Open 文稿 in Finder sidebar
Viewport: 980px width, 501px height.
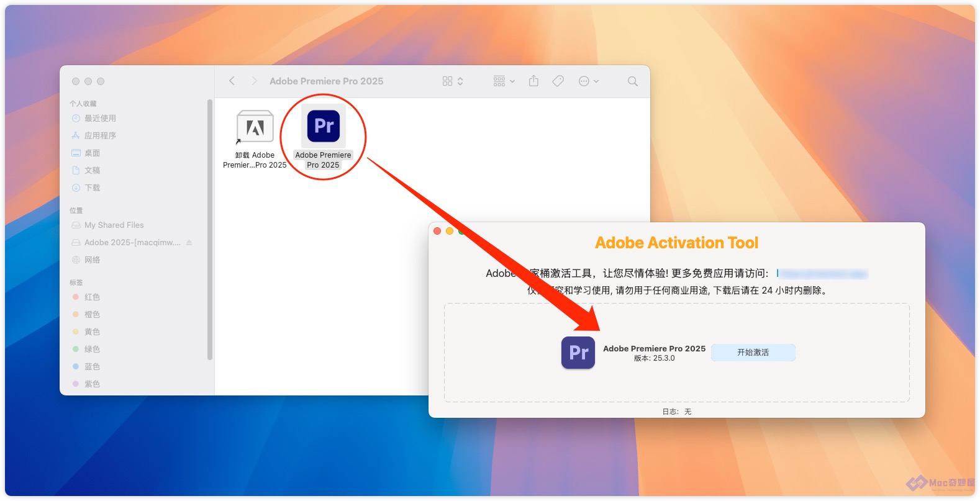pos(92,170)
